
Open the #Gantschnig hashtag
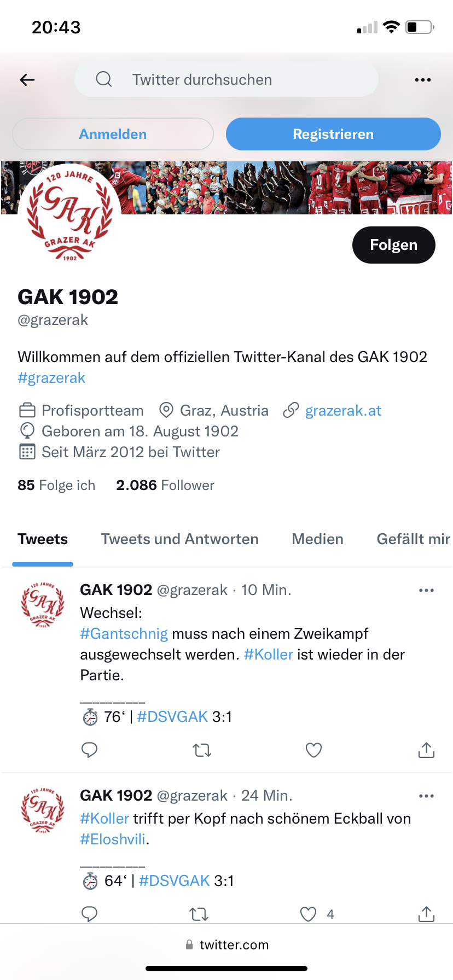(124, 634)
